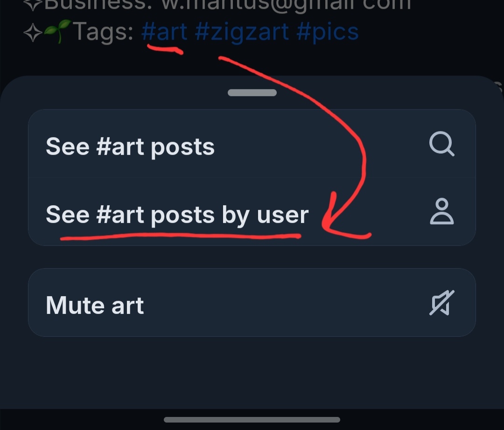Select the "Mute art" option
Image resolution: width=504 pixels, height=430 pixels.
tap(95, 305)
